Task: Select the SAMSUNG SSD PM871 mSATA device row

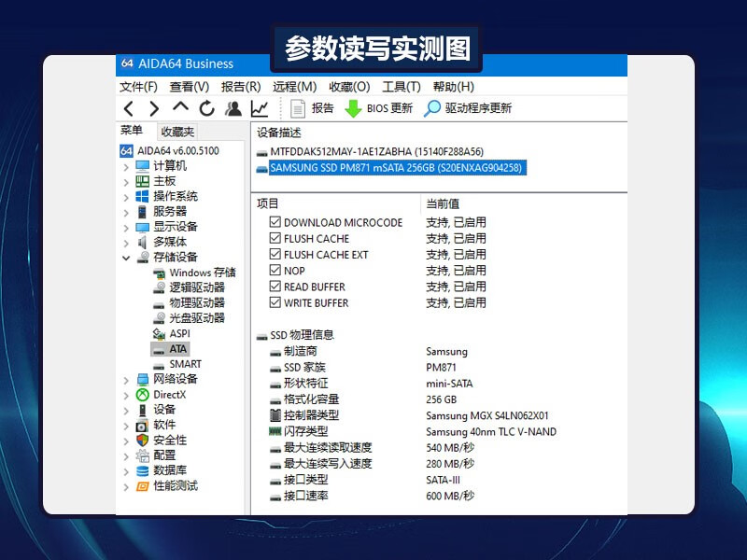Action: pyautogui.click(x=396, y=168)
